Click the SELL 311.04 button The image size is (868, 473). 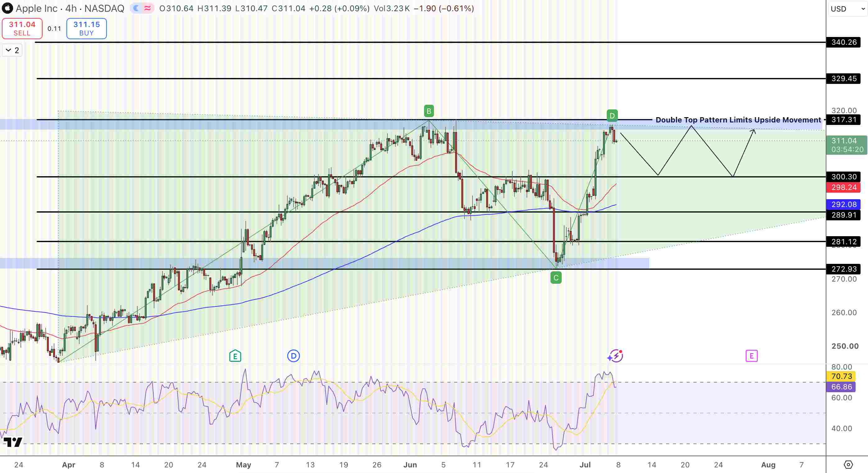pos(22,28)
